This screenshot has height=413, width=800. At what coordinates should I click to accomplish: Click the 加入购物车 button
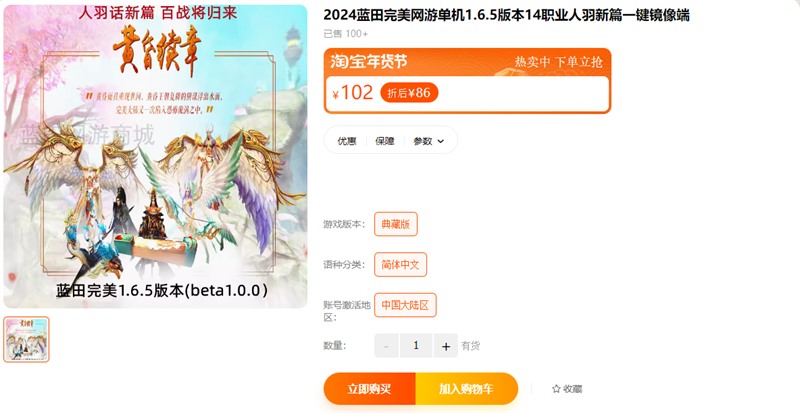(x=467, y=389)
